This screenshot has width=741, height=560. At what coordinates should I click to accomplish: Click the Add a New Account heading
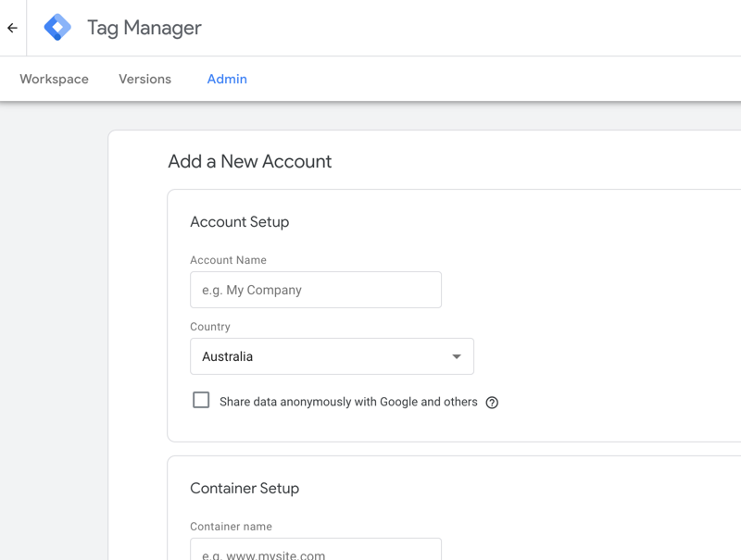250,161
